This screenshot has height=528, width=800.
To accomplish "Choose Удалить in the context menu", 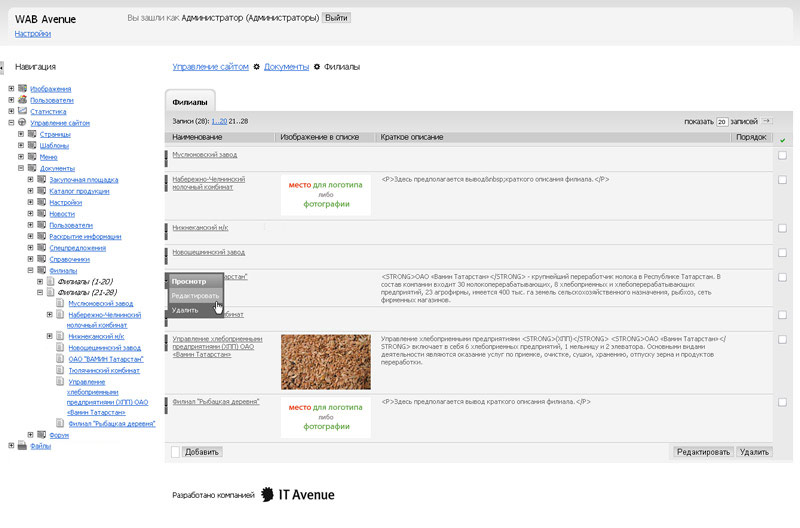I will coord(185,310).
